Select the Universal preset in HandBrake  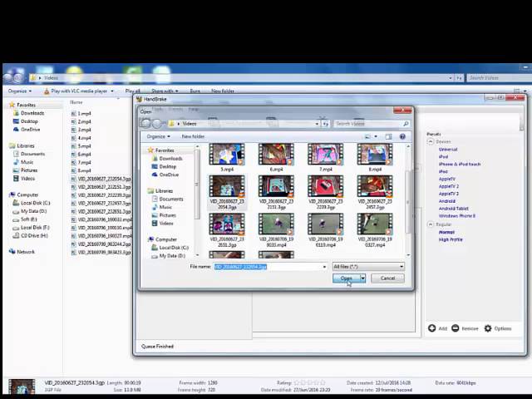click(x=448, y=150)
